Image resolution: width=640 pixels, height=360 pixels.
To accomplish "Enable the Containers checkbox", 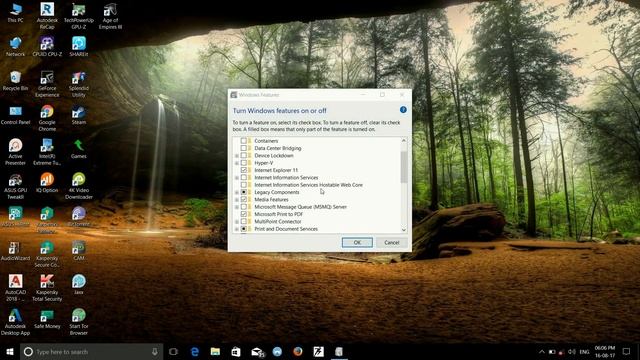I will [244, 141].
